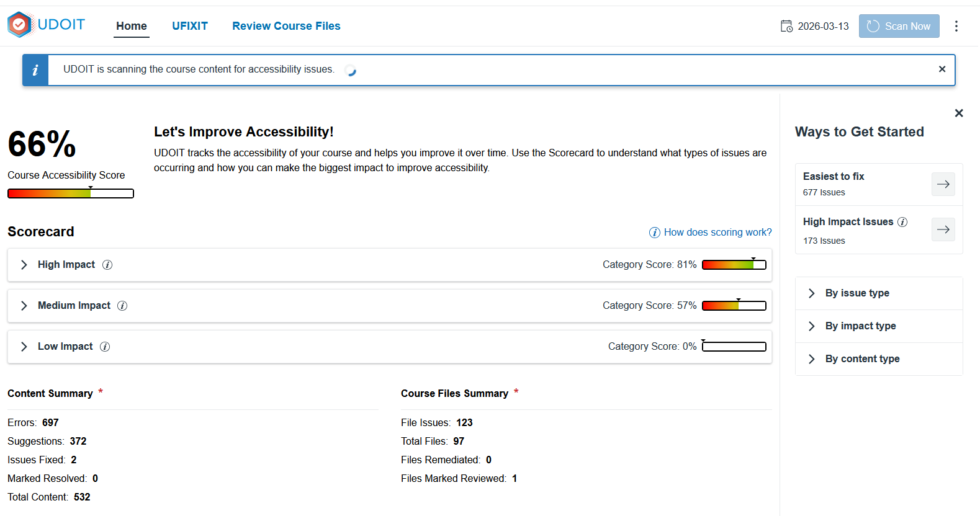Click the Course Accessibility Score progress bar
This screenshot has height=516, width=980.
pyautogui.click(x=71, y=193)
